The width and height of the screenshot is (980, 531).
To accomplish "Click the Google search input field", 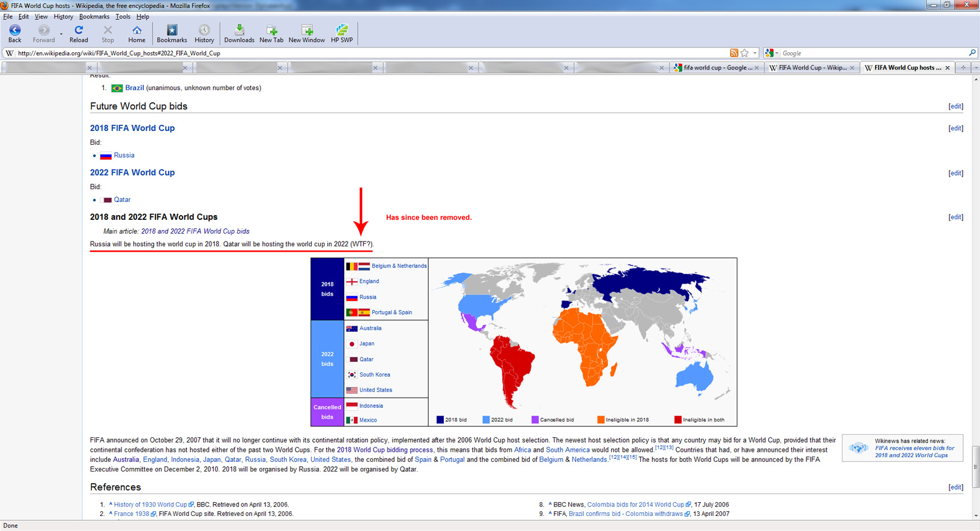I will pyautogui.click(x=874, y=53).
